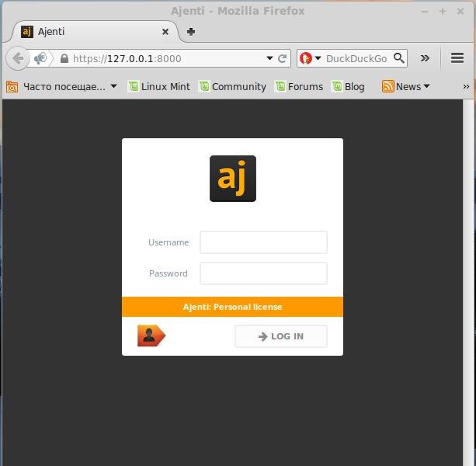The image size is (476, 466).
Task: Close the Ajenti tab
Action: (165, 32)
